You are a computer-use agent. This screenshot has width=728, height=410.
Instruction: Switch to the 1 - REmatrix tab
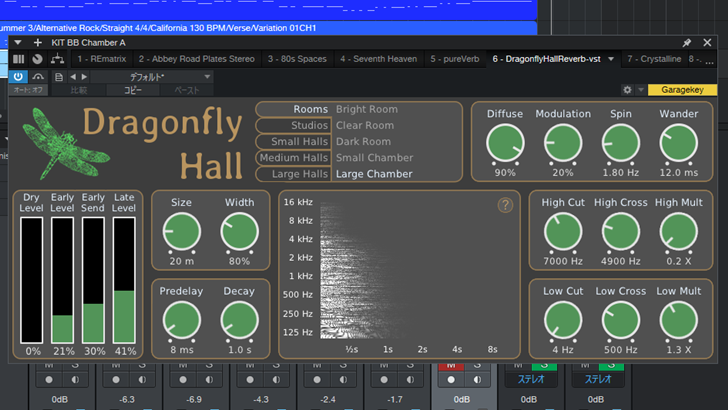tap(102, 59)
